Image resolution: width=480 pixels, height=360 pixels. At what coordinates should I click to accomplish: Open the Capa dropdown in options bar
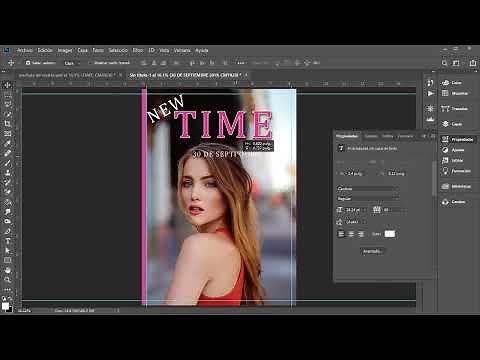click(72, 63)
